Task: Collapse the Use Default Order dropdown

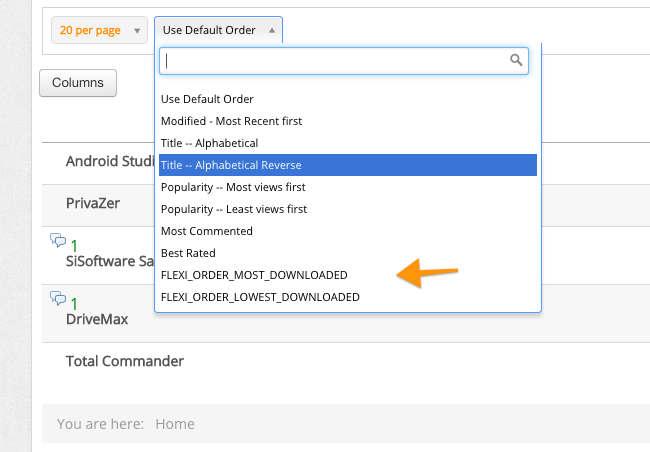Action: click(218, 30)
